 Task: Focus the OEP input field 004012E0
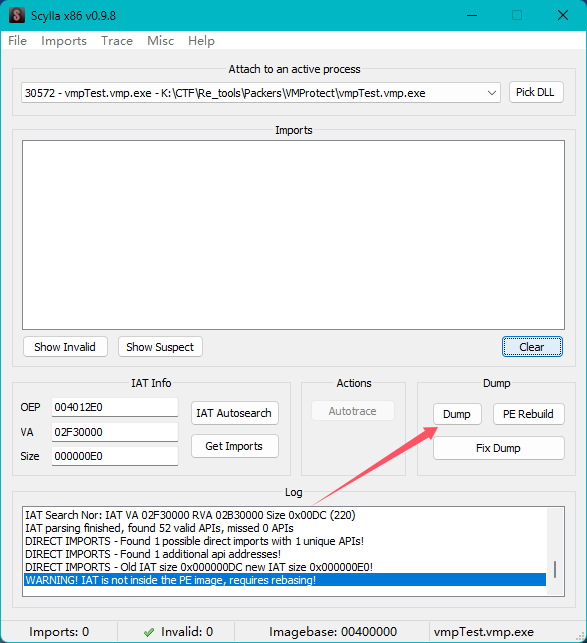(115, 407)
